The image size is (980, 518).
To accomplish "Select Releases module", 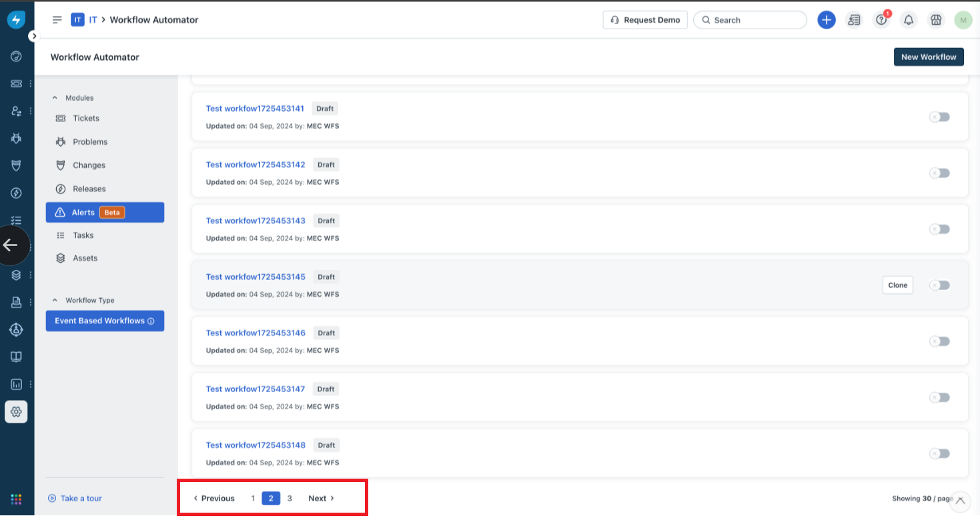I will tap(105, 189).
